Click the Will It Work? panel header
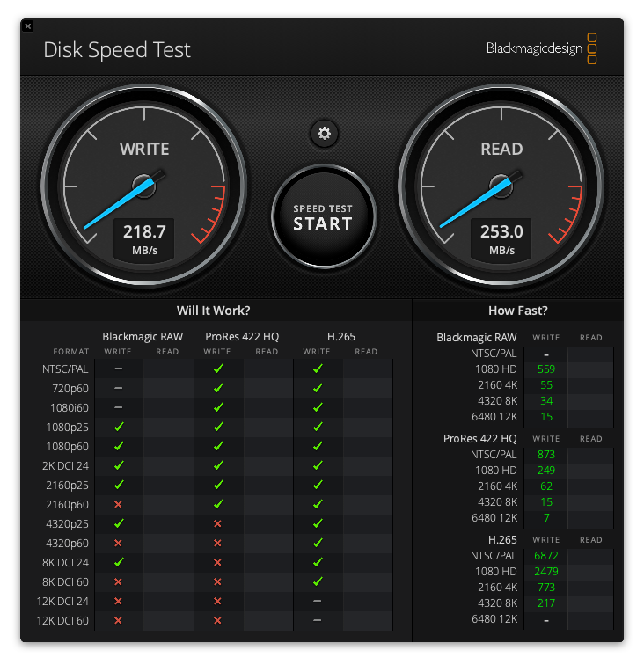The image size is (644, 665). [214, 311]
